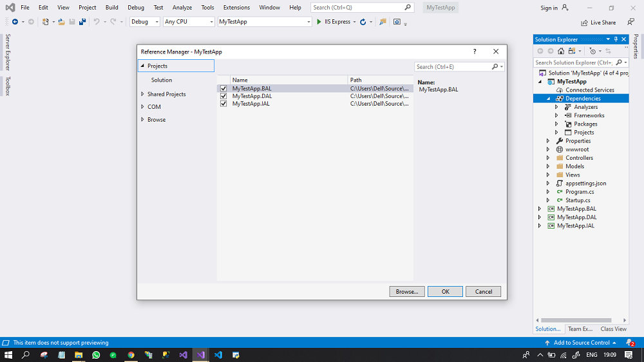
Task: Click Sign in at top right
Action: 549,8
